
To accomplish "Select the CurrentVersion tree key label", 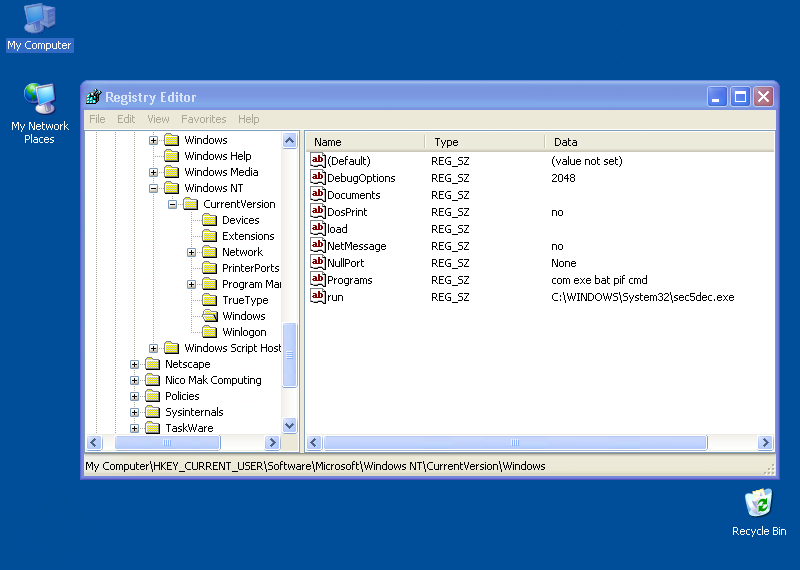I will pyautogui.click(x=239, y=204).
